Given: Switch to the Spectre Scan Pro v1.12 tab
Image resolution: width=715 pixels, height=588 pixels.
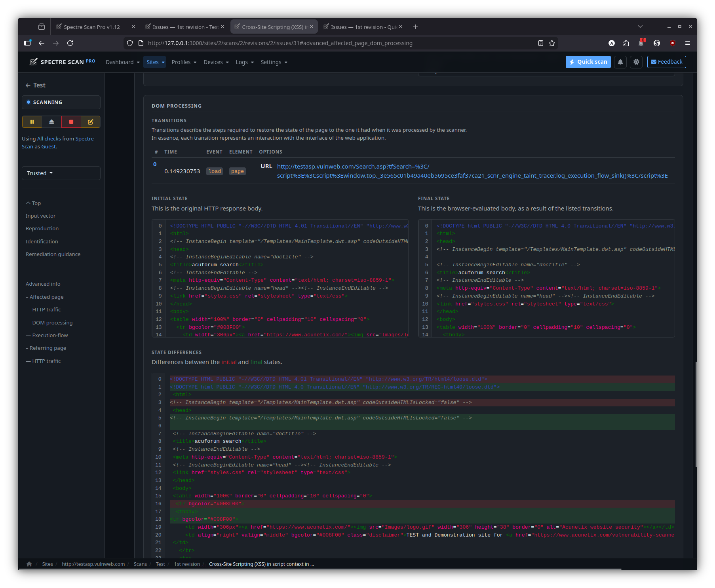Looking at the screenshot, I should pos(92,27).
